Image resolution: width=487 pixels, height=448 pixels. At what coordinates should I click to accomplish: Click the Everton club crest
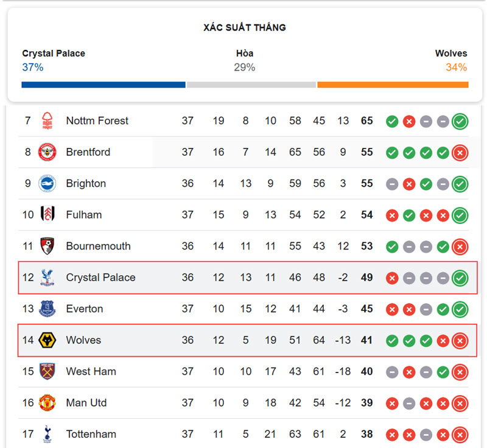[47, 309]
